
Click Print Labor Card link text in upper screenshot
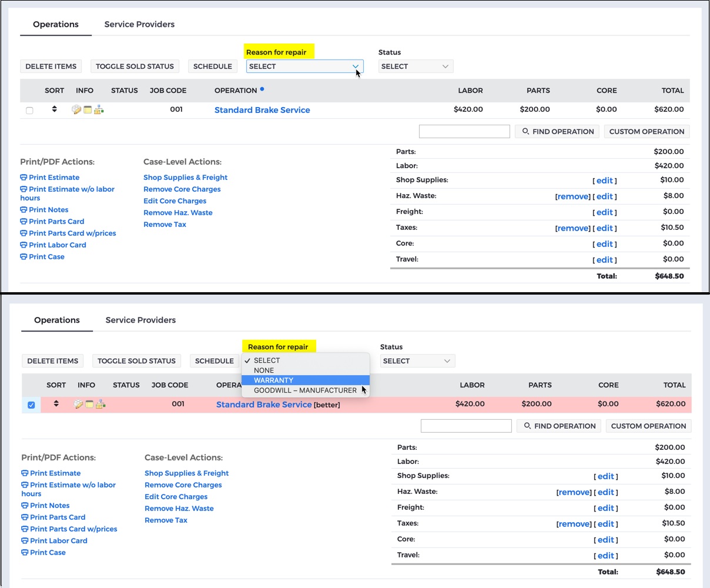tap(58, 245)
